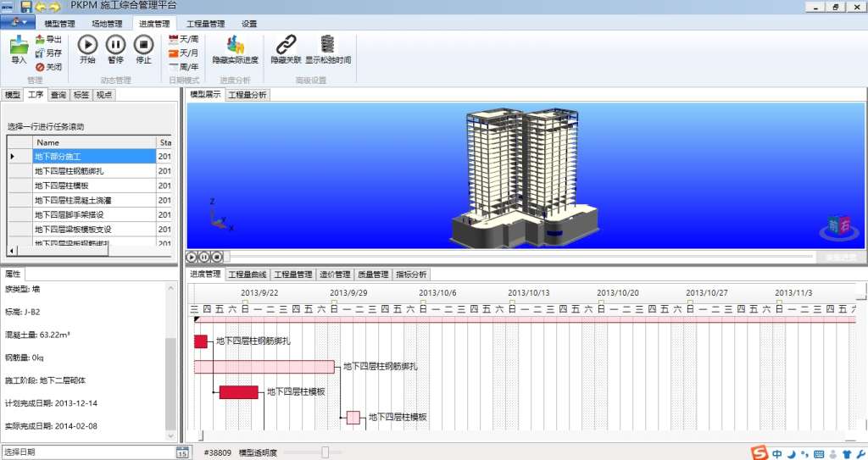868x460 pixels.
Task: Pause simulation with 暂停 icon
Action: [115, 45]
